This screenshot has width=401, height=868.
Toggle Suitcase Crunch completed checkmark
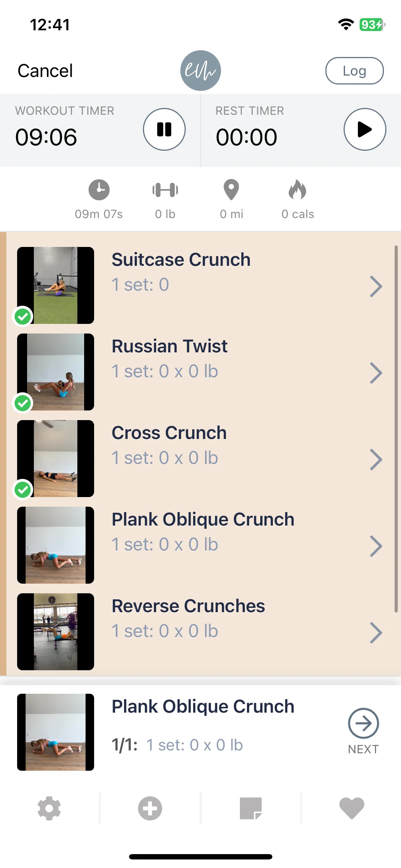point(23,316)
